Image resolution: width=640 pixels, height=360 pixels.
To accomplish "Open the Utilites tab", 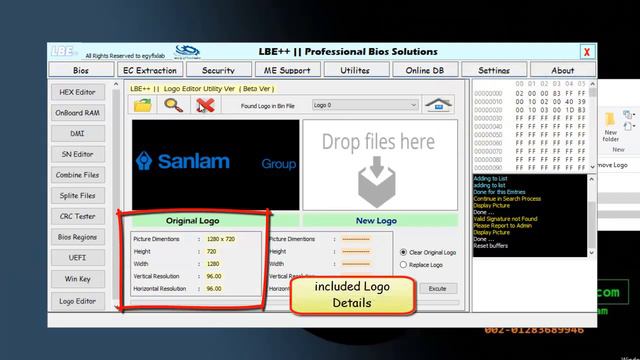I will [x=355, y=70].
